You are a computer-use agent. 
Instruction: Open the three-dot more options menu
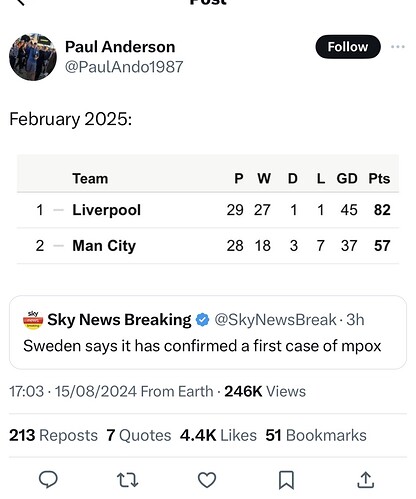(x=398, y=47)
